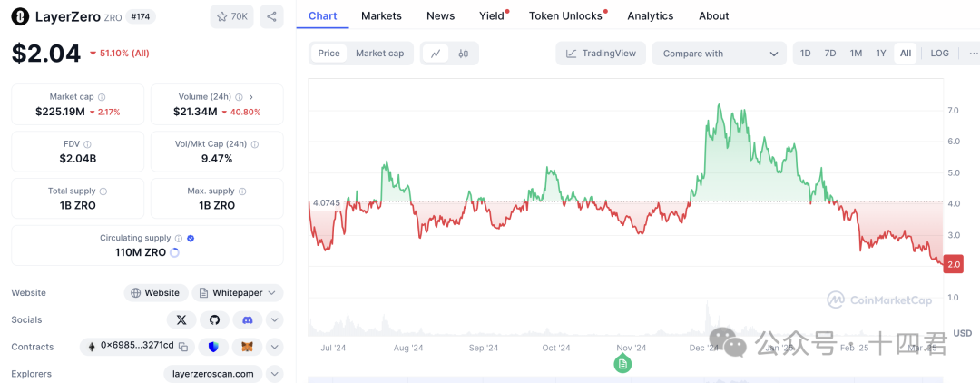
Task: Click the blue shield security icon
Action: click(213, 347)
